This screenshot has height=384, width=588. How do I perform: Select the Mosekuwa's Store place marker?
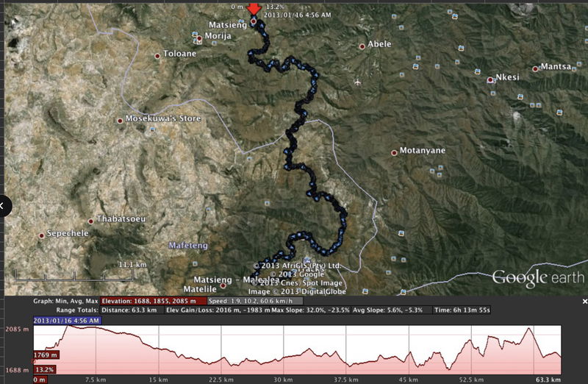121,120
